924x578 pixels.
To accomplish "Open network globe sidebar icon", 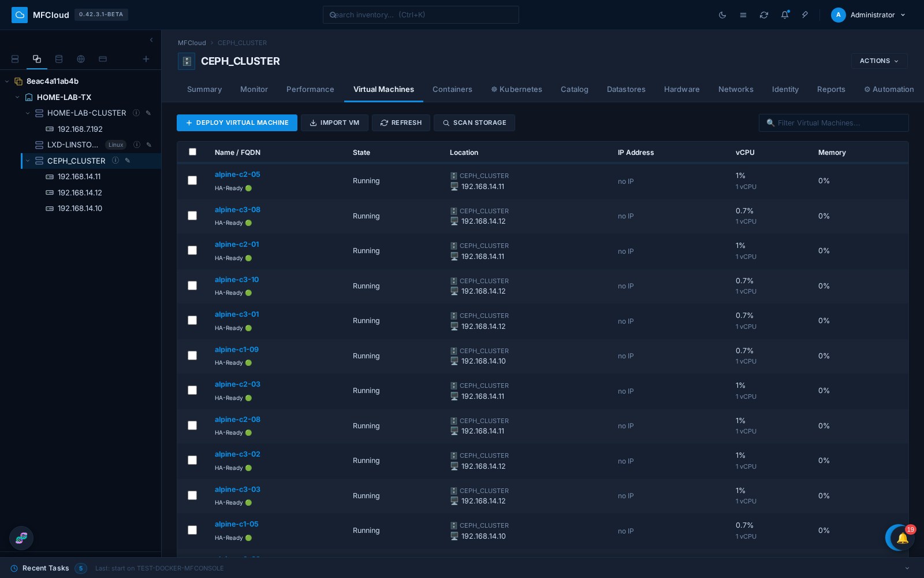I will (81, 59).
